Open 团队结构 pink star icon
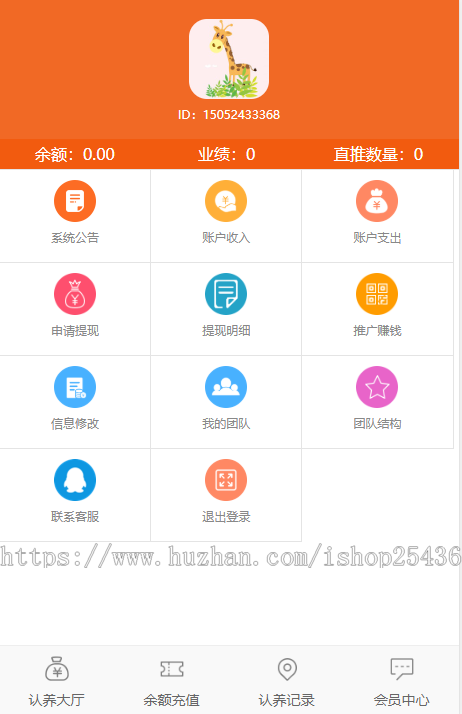Image resolution: width=462 pixels, height=714 pixels. (377, 387)
